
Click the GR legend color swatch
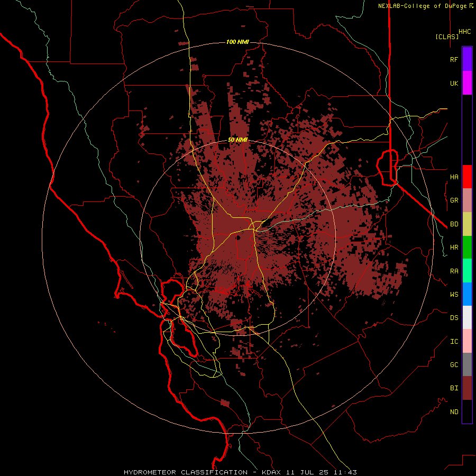pos(467,200)
